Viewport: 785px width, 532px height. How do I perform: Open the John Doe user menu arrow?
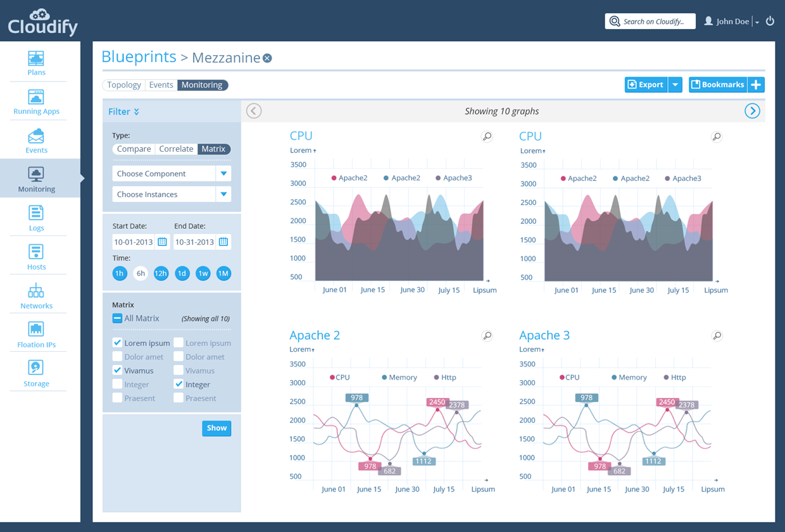tap(757, 22)
